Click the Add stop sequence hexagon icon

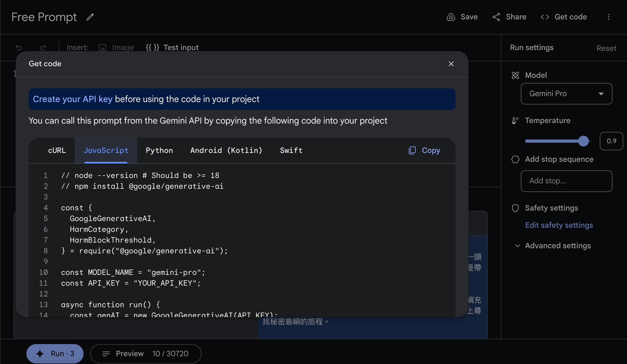515,159
